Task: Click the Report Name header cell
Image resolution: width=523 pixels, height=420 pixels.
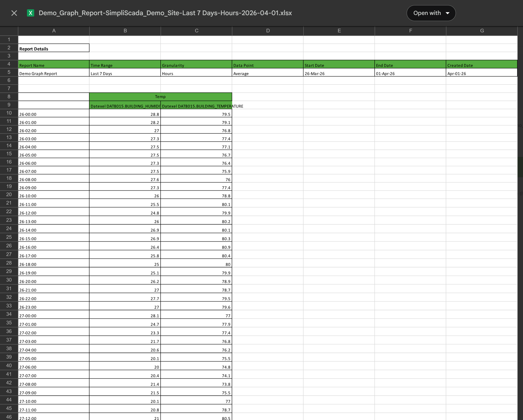Action: point(54,65)
